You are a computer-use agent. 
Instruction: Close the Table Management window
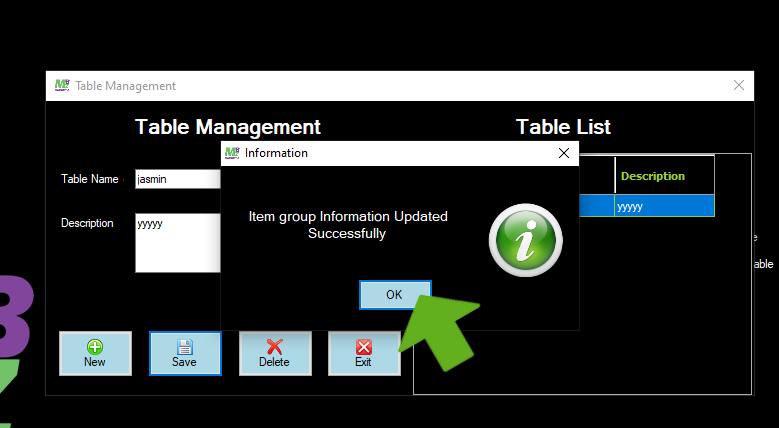point(739,86)
